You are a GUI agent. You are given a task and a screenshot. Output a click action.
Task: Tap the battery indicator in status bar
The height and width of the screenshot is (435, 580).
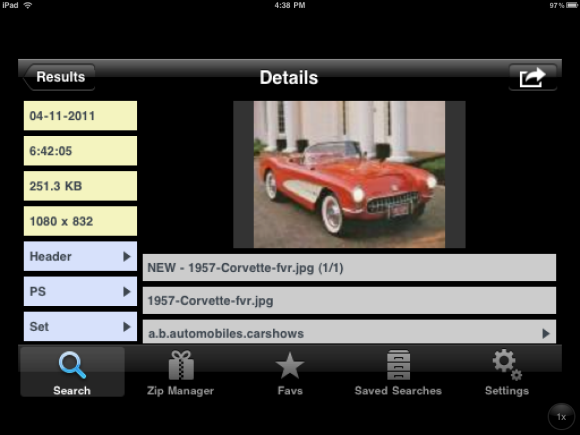(x=571, y=5)
